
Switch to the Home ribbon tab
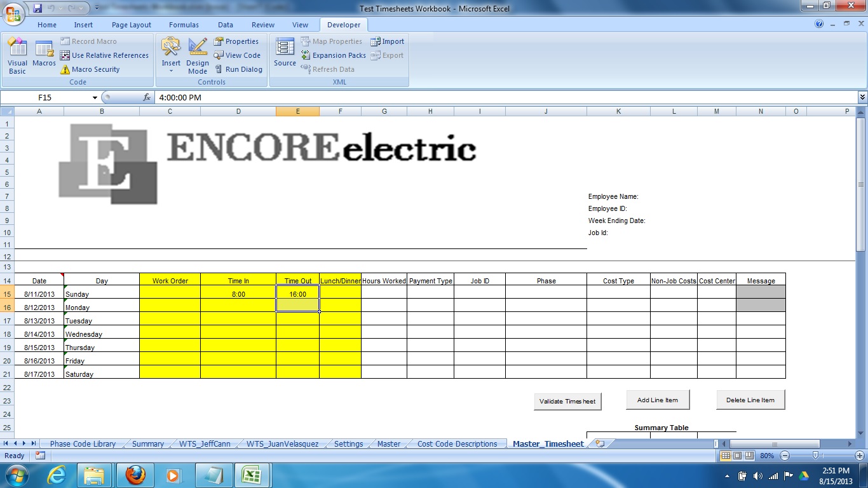point(47,25)
